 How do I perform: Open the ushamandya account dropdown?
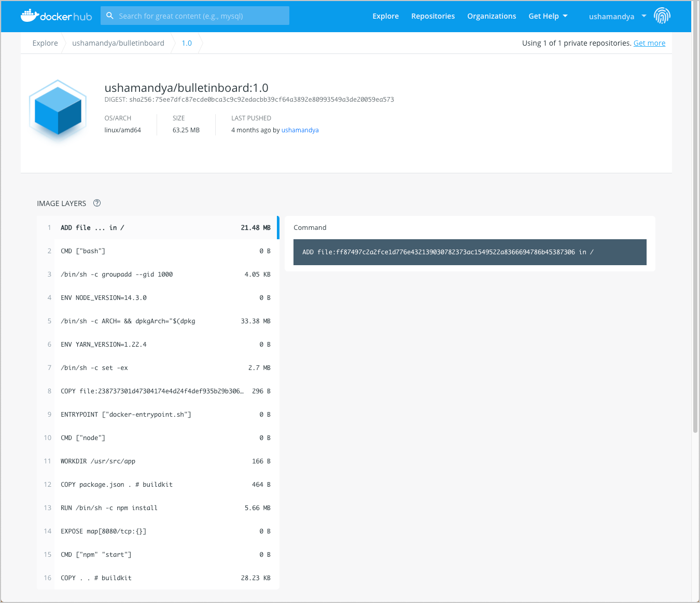pyautogui.click(x=617, y=16)
